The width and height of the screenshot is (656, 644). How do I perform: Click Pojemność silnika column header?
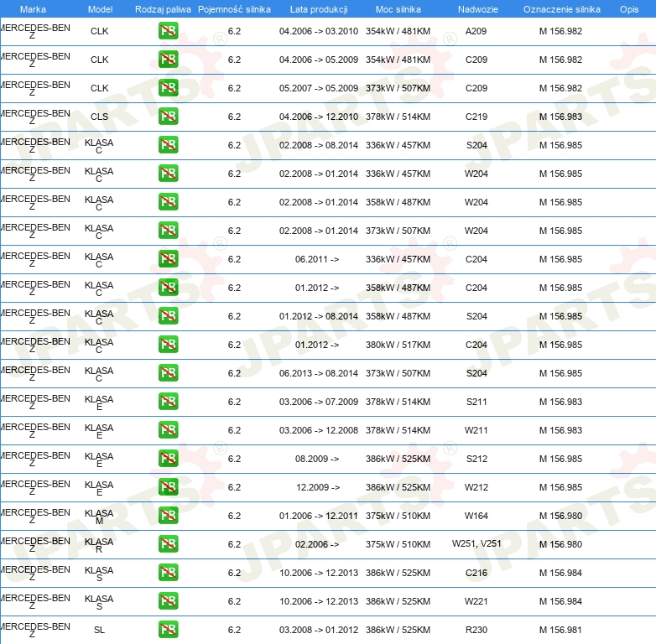[x=234, y=9]
